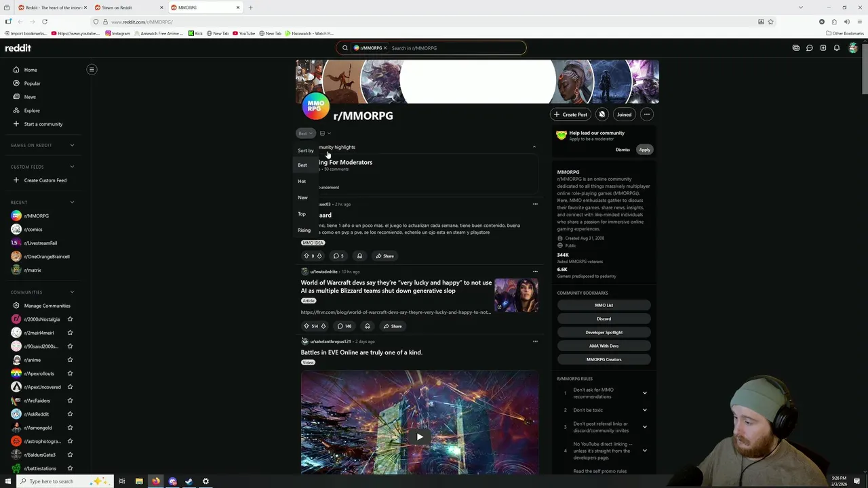
Task: Collapse the Recent section
Action: click(72, 202)
